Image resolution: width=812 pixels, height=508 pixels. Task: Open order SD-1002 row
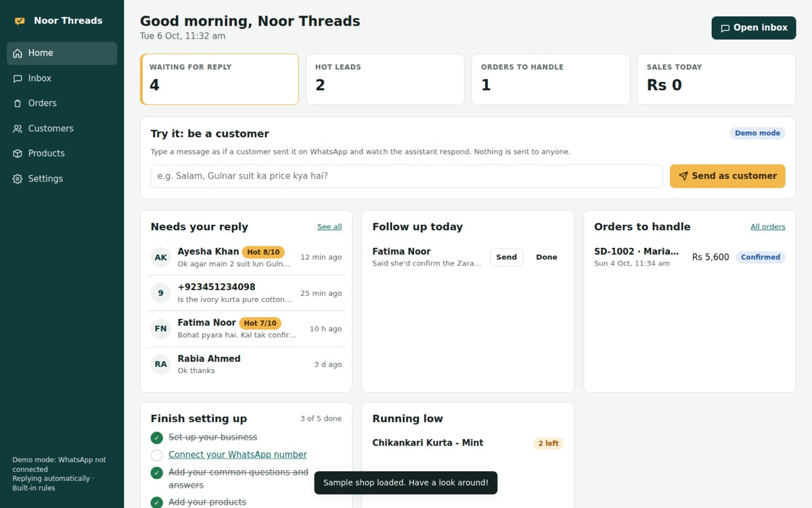[x=690, y=257]
